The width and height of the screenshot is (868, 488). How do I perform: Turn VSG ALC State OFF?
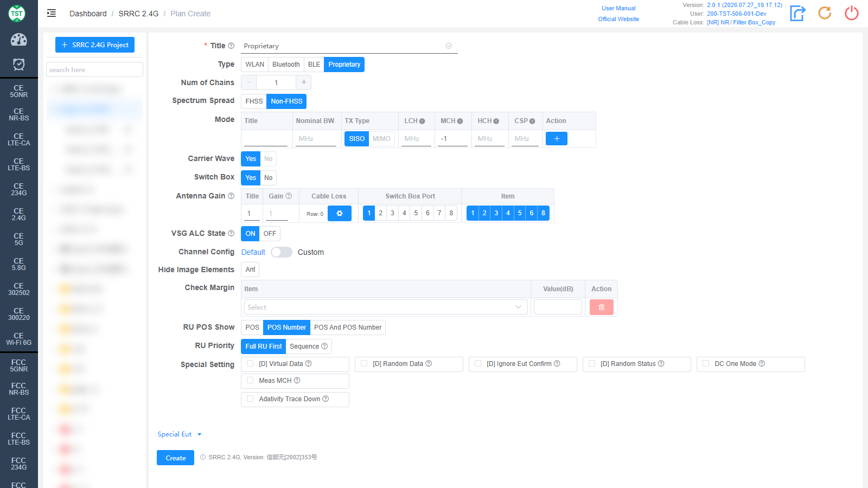tap(270, 234)
